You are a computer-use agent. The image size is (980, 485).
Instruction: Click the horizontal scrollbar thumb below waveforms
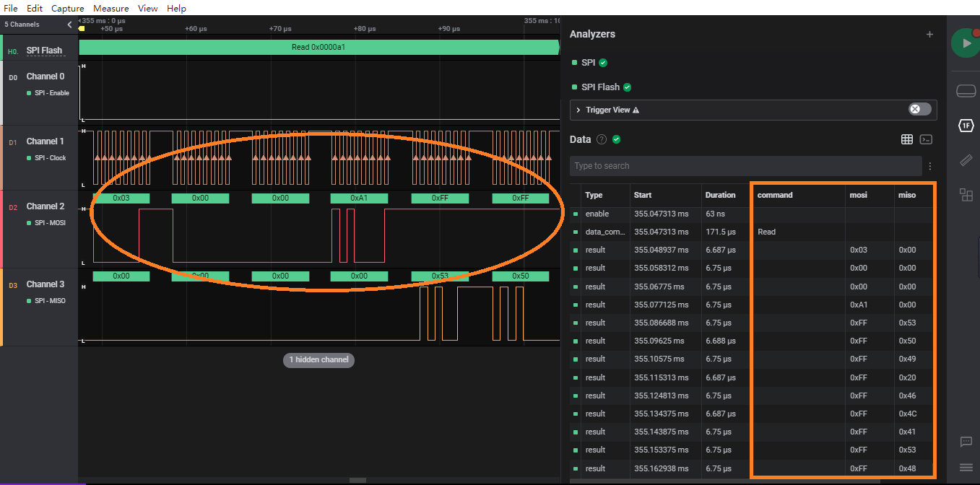tap(357, 481)
